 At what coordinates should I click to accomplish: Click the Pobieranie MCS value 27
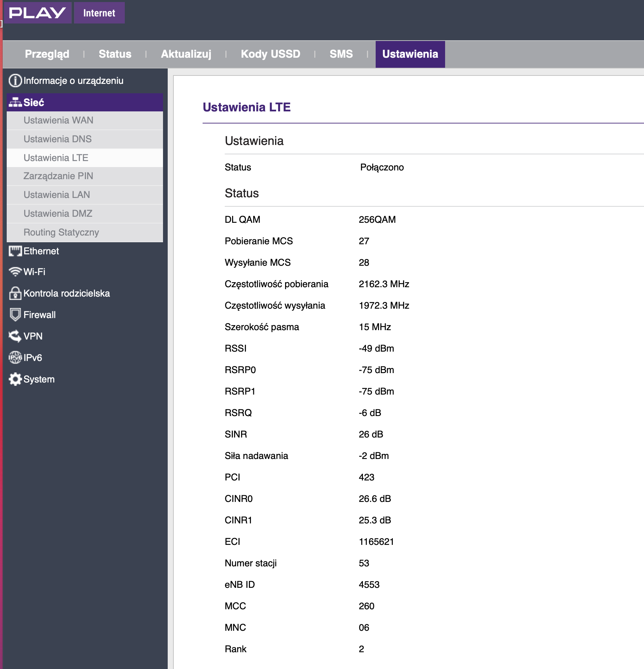[364, 241]
